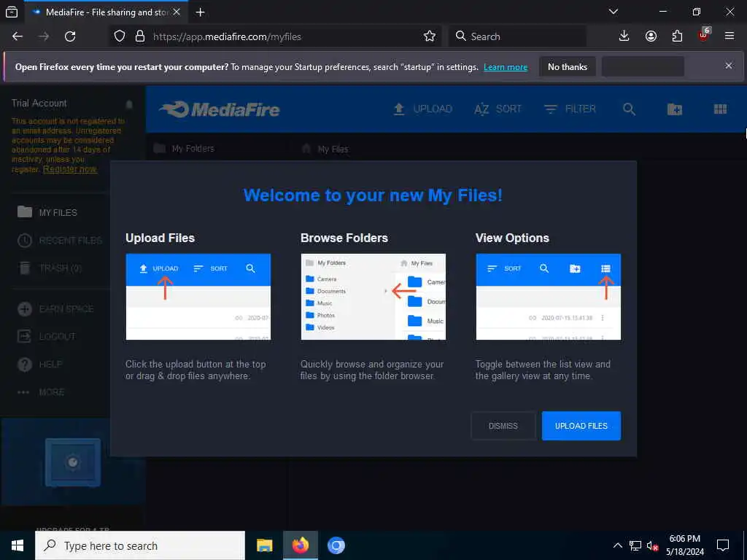
Task: Open the list all tabs dropdown arrow
Action: pyautogui.click(x=614, y=12)
